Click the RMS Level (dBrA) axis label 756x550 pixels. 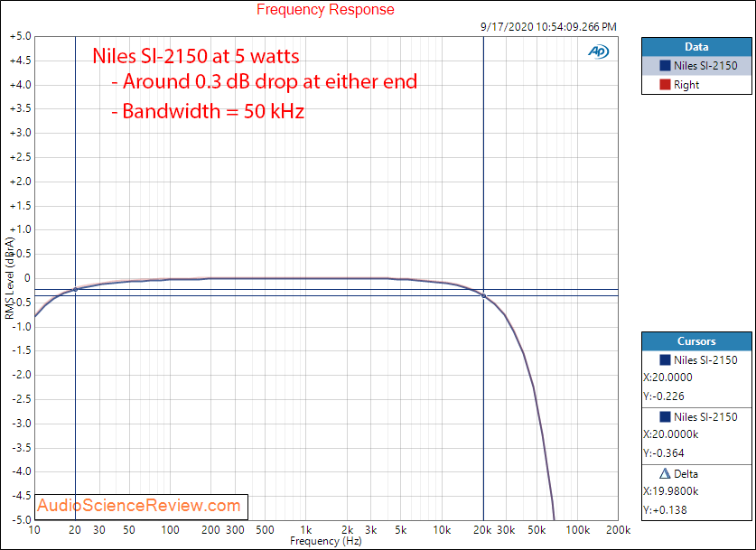point(10,278)
